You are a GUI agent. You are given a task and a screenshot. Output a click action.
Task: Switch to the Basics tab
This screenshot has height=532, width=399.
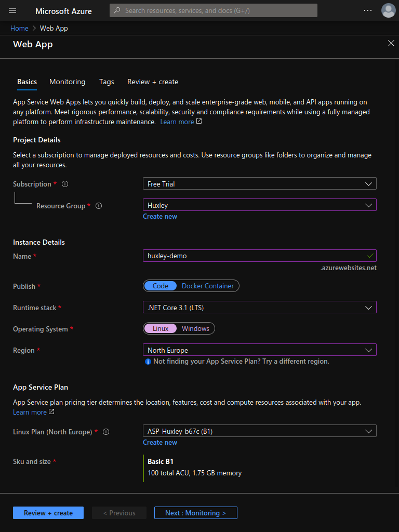pos(27,82)
